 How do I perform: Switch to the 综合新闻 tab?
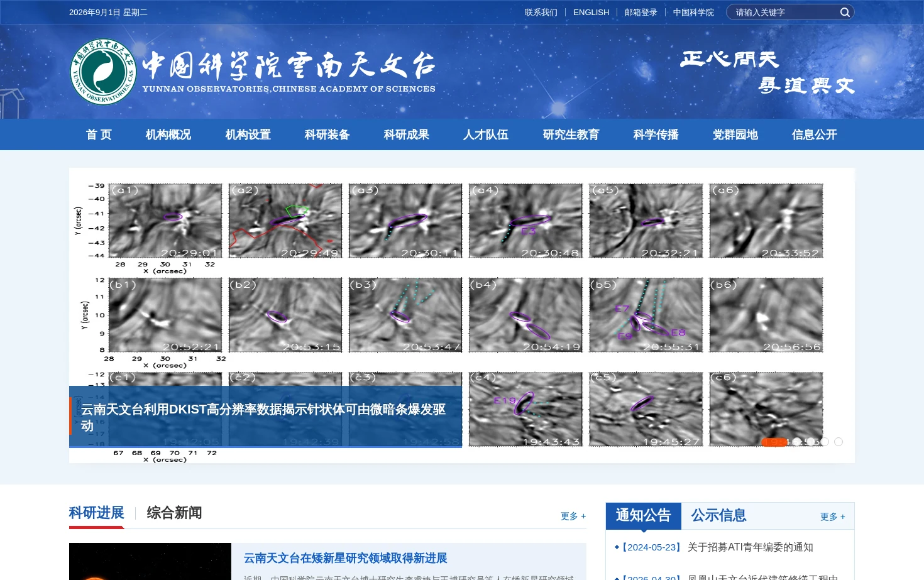(174, 513)
